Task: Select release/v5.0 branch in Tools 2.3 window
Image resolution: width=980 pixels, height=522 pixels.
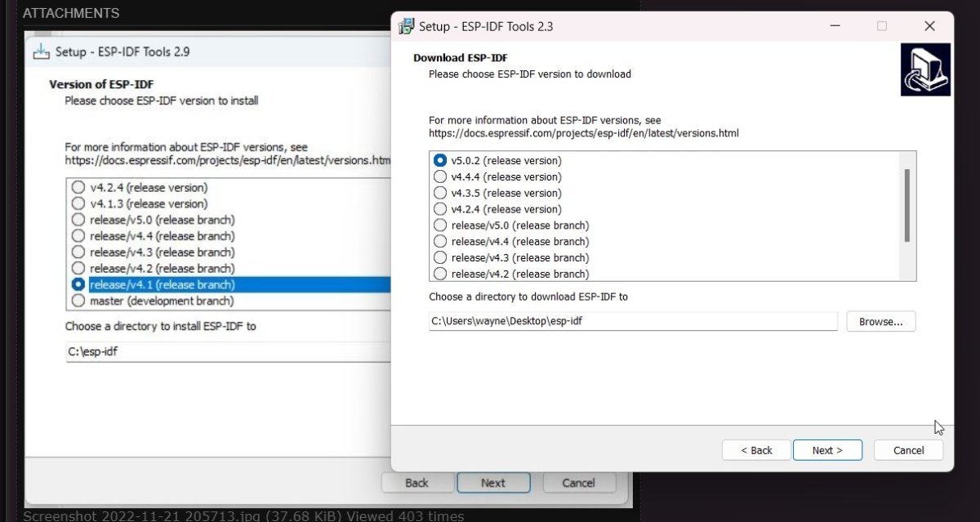Action: pyautogui.click(x=441, y=225)
